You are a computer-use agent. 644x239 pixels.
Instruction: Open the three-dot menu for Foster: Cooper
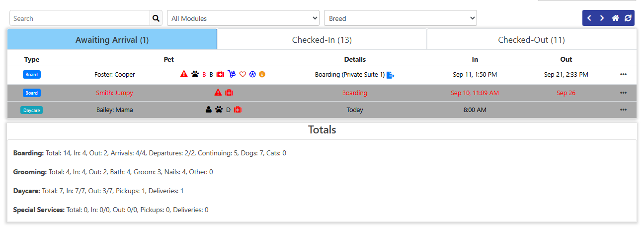point(623,74)
